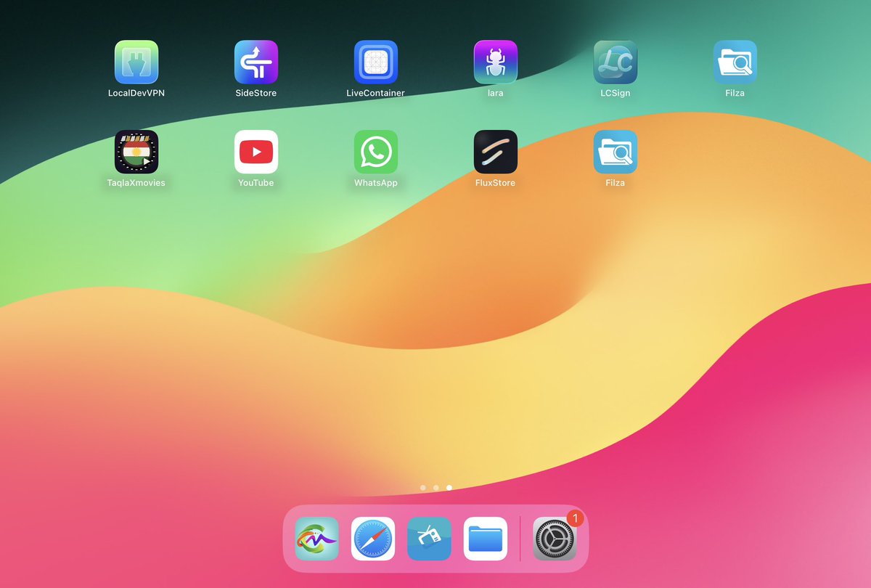Open the LocalDevVPN app

(136, 62)
